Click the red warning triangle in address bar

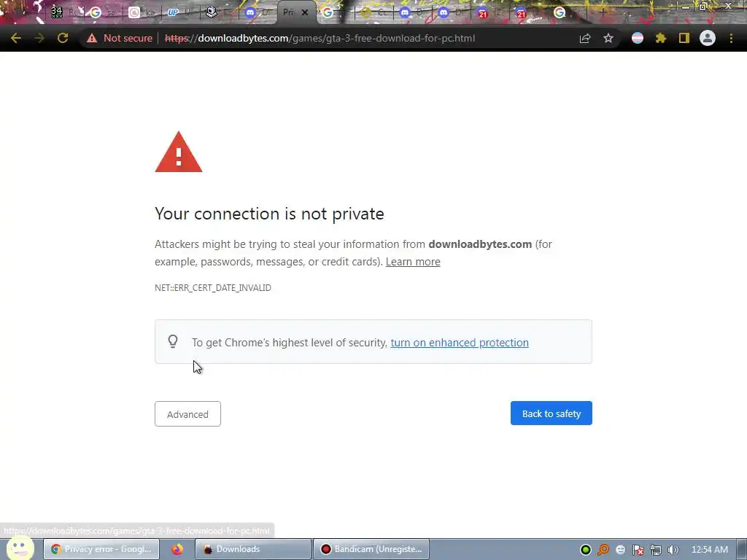point(91,38)
